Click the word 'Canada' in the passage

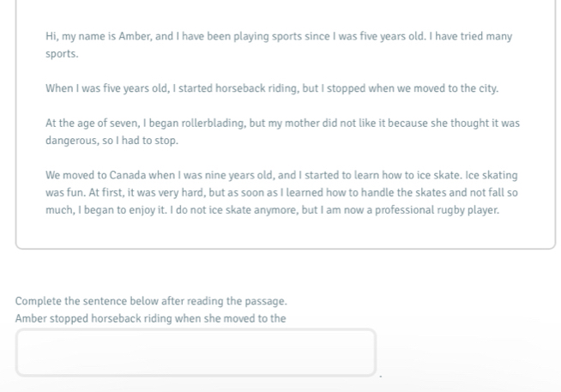pyautogui.click(x=128, y=175)
